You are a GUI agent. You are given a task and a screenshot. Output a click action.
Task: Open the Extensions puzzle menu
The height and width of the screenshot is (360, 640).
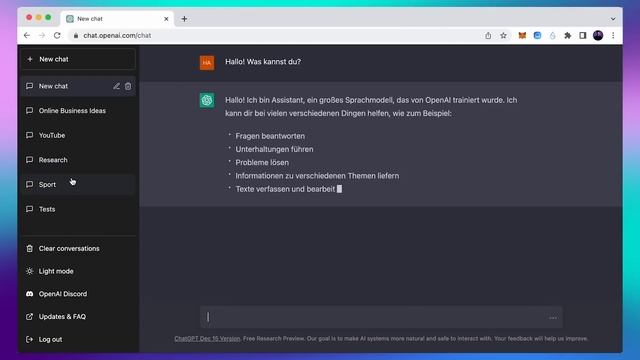click(x=568, y=36)
